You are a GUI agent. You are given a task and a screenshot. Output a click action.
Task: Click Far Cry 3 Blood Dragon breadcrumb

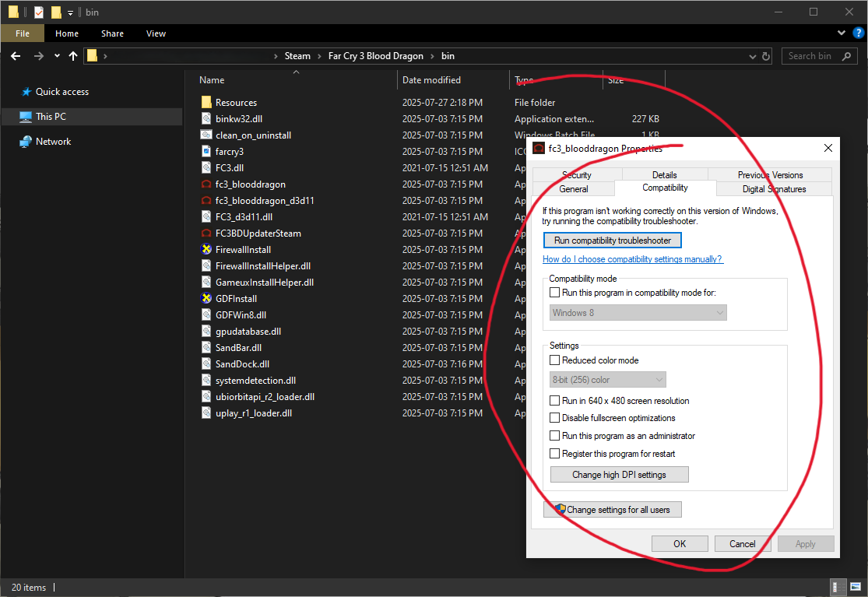375,56
